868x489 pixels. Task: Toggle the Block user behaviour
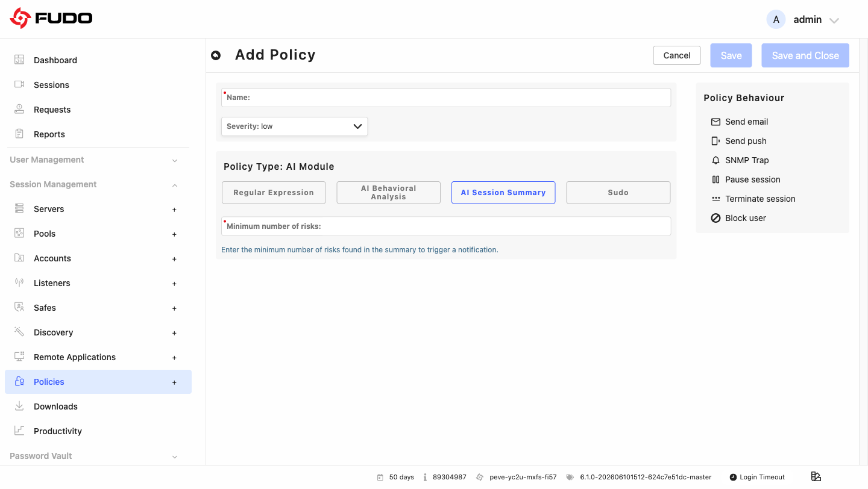(x=738, y=218)
